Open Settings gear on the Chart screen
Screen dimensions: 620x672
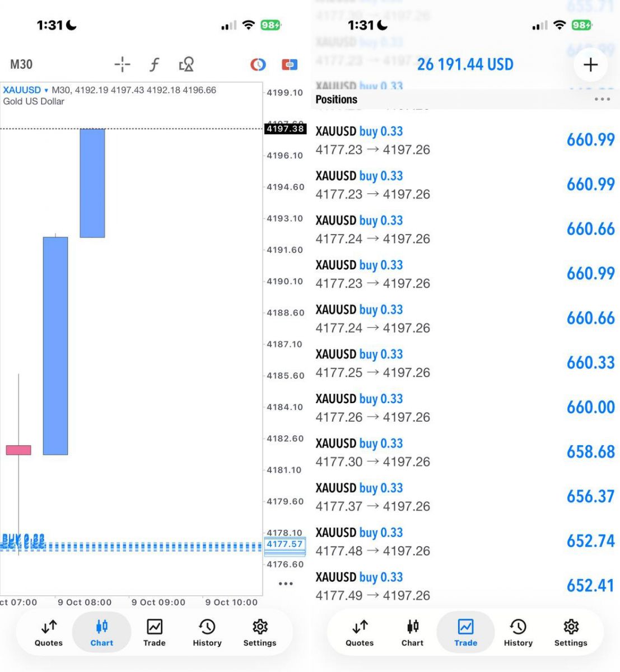(x=260, y=633)
